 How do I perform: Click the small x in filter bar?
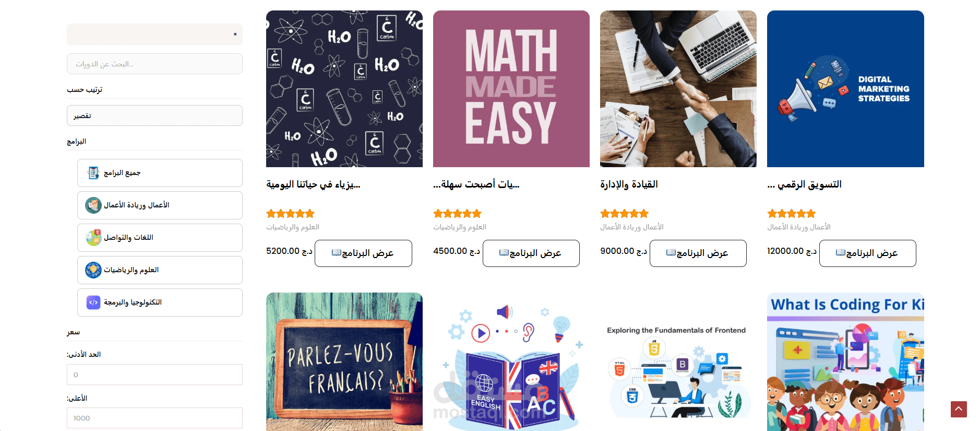tap(235, 34)
